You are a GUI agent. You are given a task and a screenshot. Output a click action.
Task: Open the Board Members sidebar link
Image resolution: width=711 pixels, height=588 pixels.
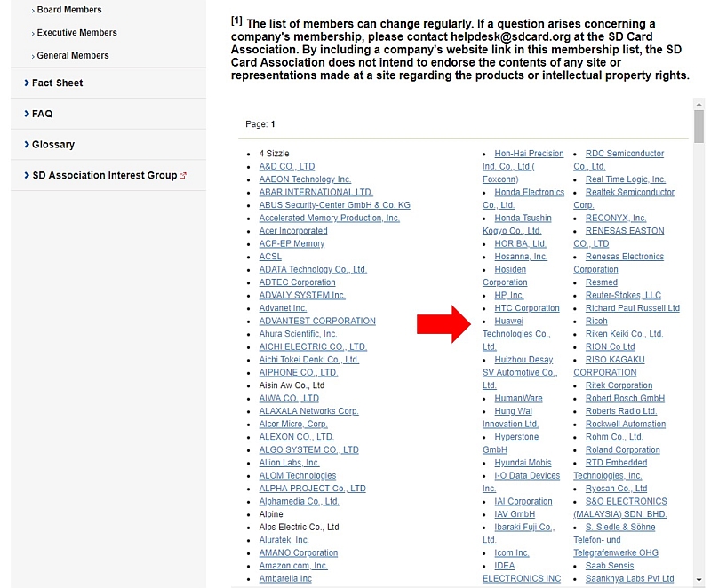(x=69, y=10)
